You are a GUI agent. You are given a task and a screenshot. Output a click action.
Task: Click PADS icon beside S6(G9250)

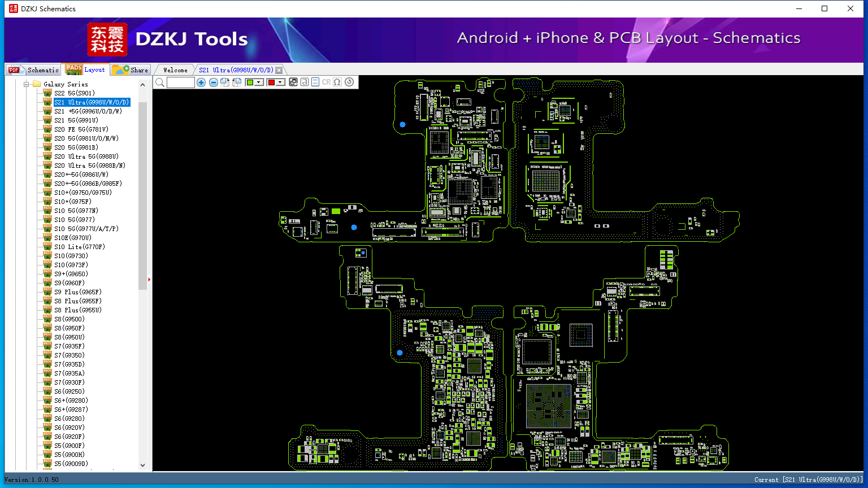click(x=47, y=391)
